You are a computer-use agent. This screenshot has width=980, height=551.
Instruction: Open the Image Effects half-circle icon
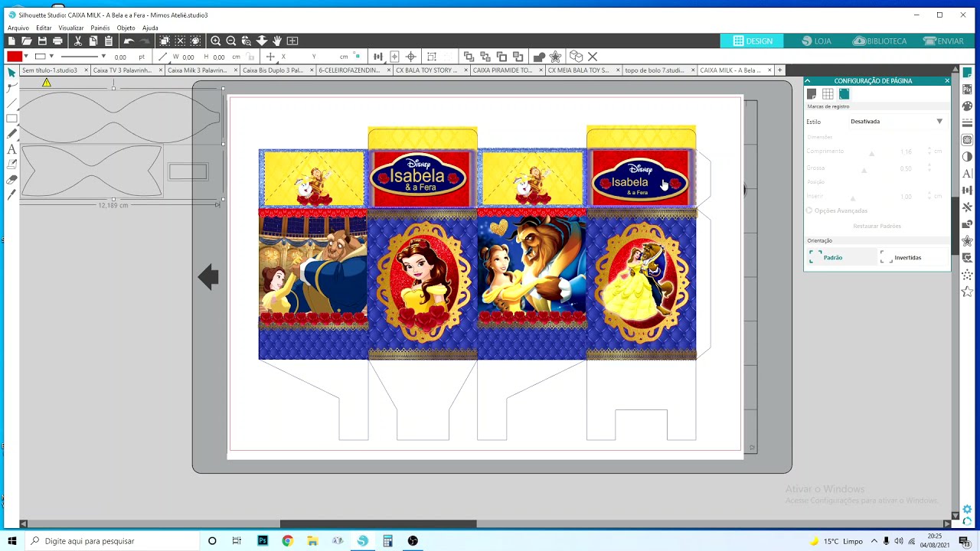click(968, 157)
